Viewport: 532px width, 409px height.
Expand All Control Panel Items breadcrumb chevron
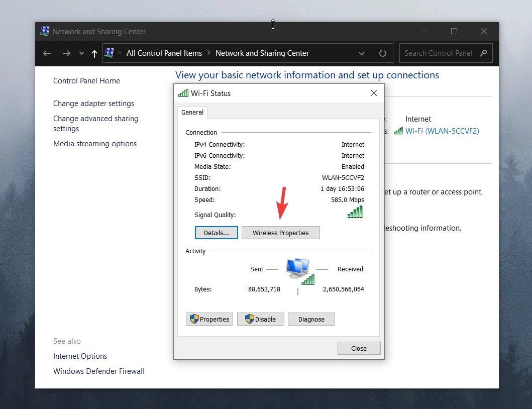click(x=208, y=53)
